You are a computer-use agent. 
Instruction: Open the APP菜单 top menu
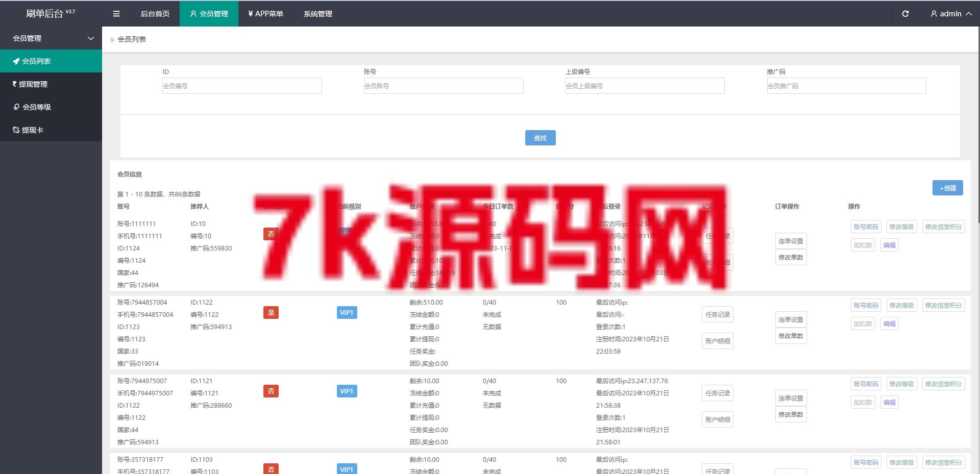(x=265, y=14)
